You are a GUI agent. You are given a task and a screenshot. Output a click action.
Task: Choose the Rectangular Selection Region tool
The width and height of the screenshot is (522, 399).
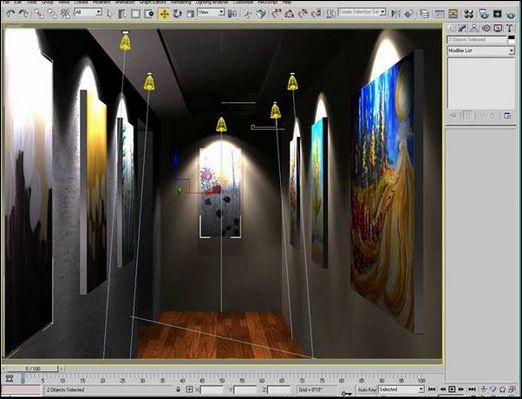(135, 13)
